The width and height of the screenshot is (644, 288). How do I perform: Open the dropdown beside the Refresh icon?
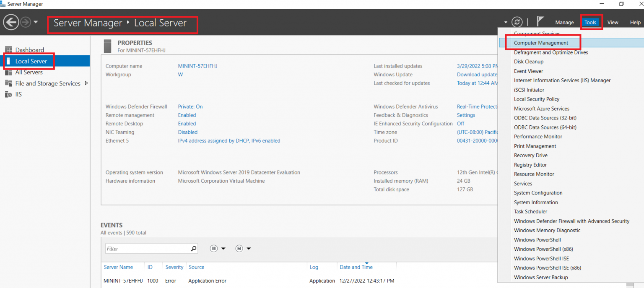pyautogui.click(x=506, y=22)
